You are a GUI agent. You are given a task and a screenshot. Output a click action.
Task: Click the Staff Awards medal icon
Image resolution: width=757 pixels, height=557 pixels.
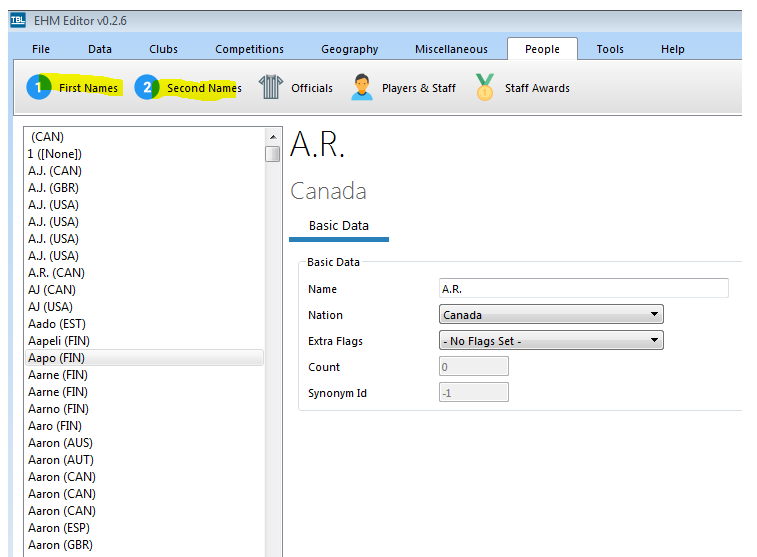click(485, 87)
